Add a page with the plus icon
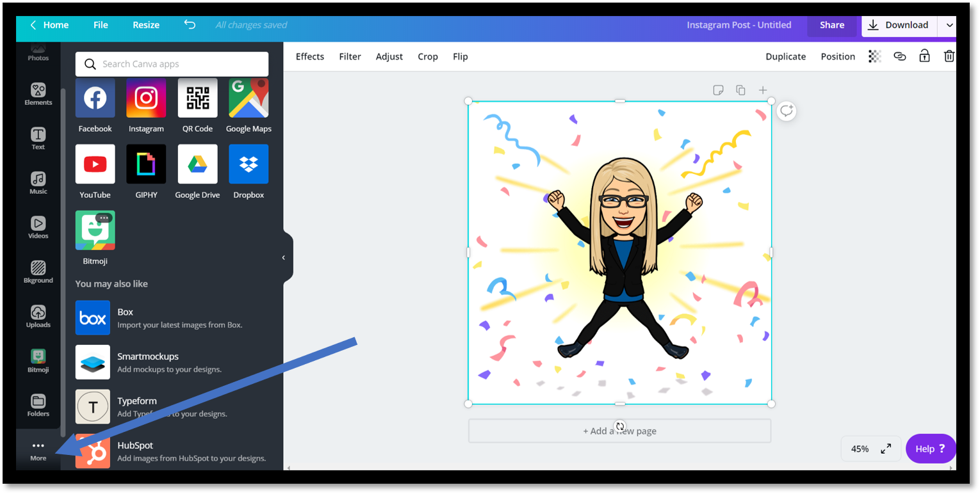 click(x=763, y=90)
